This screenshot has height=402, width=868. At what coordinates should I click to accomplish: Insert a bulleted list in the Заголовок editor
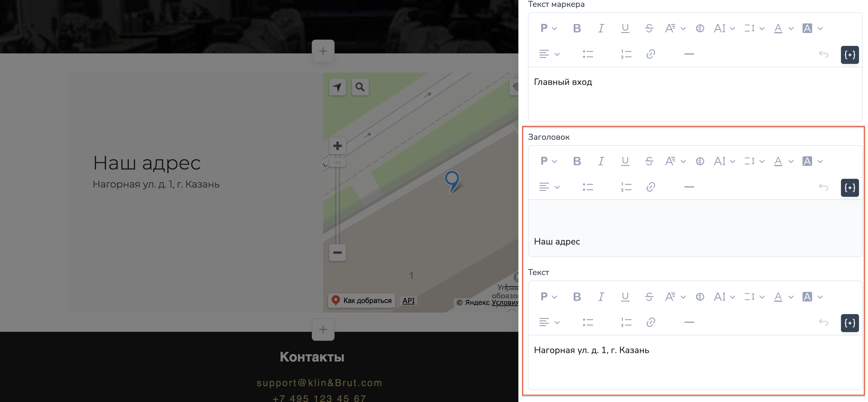coord(588,187)
